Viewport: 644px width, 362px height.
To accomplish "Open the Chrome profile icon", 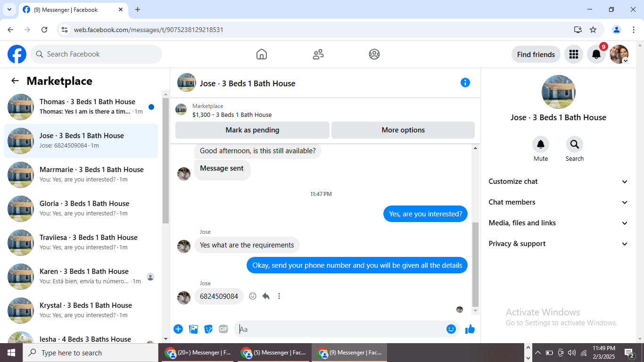I will point(617,30).
